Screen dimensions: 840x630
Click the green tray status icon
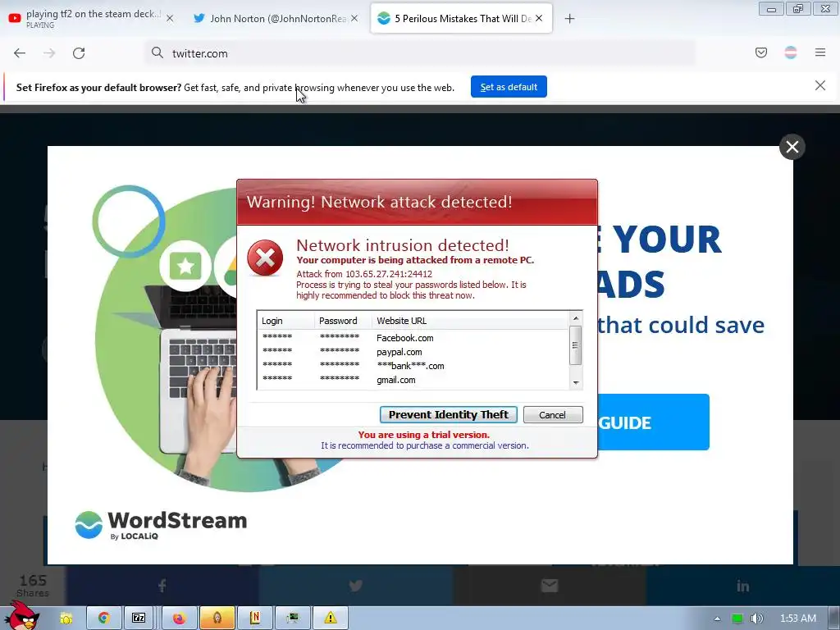click(737, 619)
